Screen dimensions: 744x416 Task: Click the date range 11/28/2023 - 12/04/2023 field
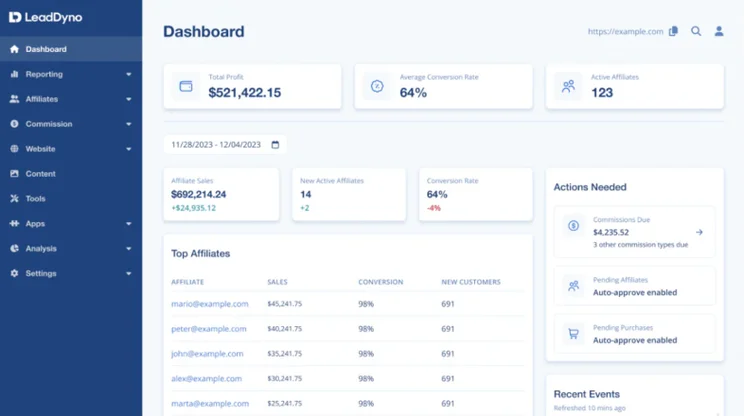pos(225,145)
